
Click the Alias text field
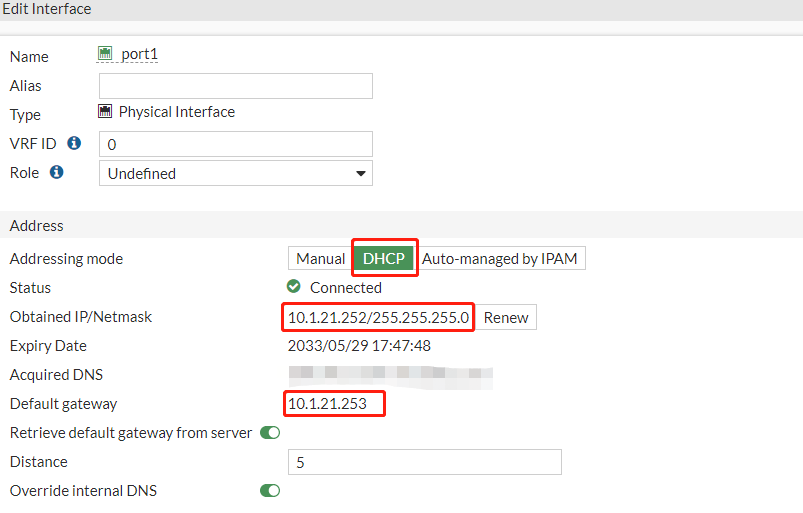236,86
